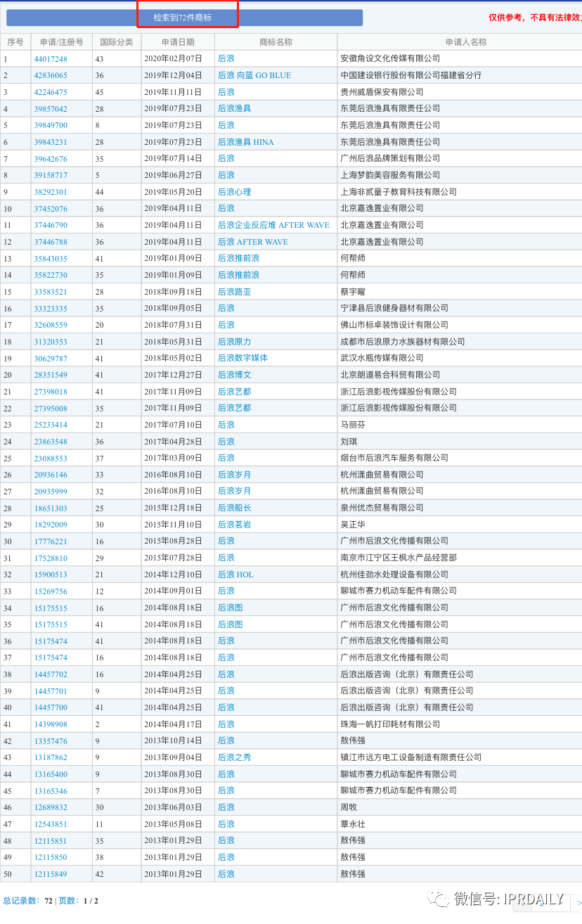The height and width of the screenshot is (924, 582).
Task: Open application number 18651303
Action: coord(51,508)
